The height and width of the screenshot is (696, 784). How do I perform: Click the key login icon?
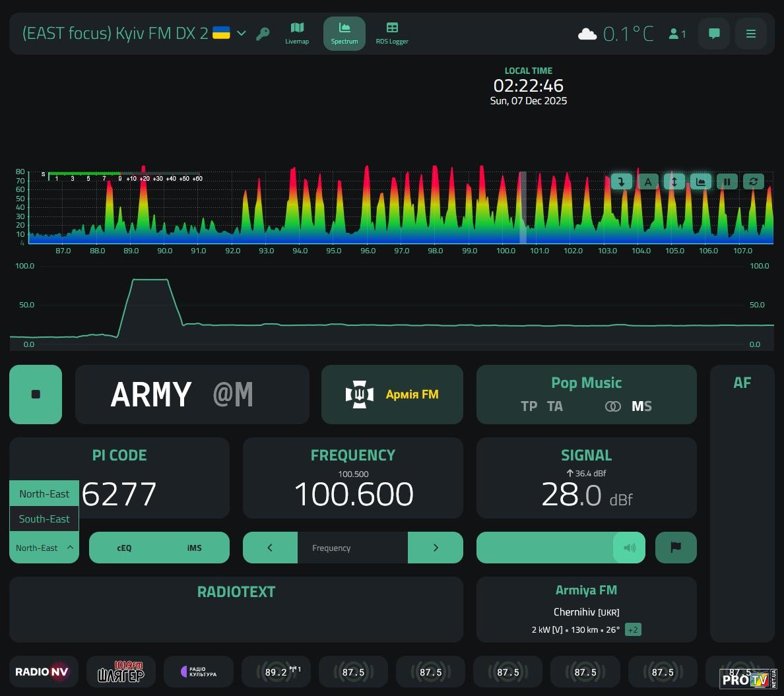pyautogui.click(x=263, y=34)
